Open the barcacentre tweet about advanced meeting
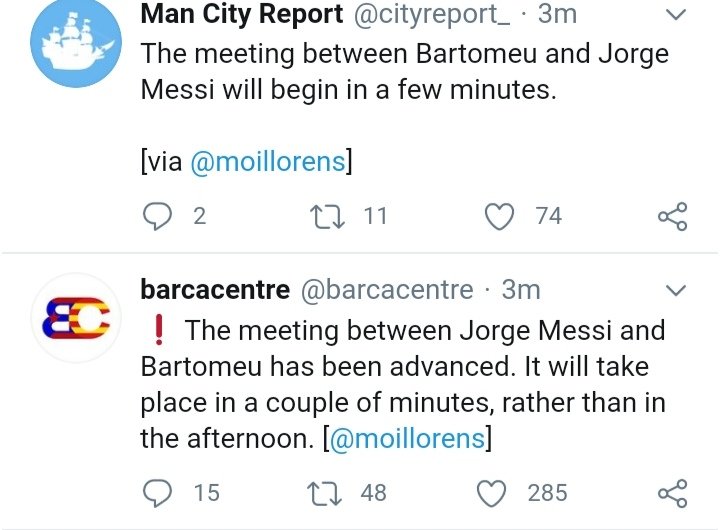720x530 pixels. 403,384
